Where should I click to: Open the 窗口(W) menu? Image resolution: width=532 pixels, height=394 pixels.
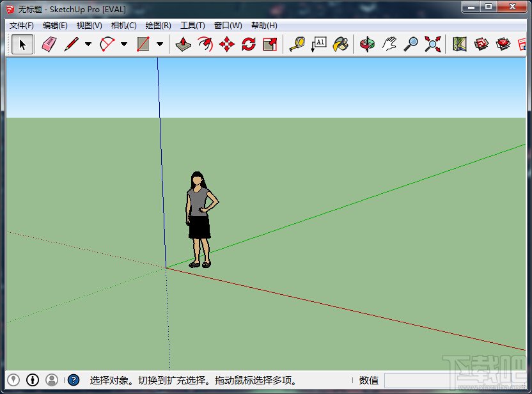[228, 26]
